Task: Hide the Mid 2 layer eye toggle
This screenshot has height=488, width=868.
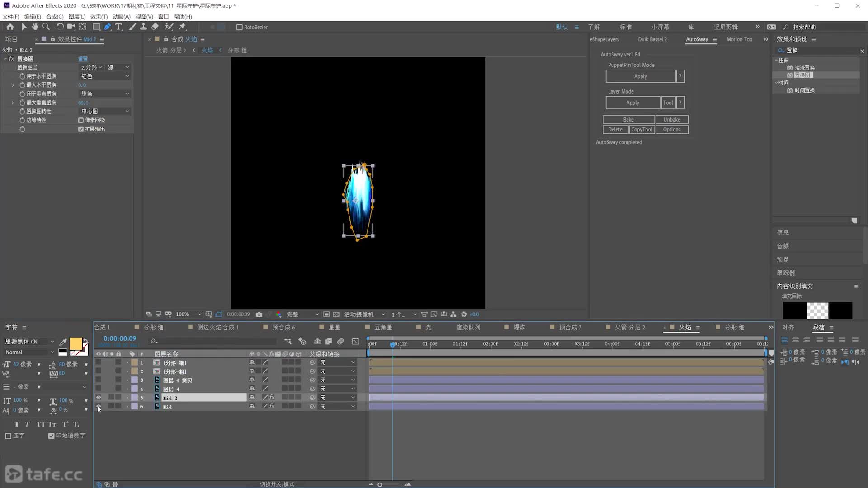Action: pos(99,398)
